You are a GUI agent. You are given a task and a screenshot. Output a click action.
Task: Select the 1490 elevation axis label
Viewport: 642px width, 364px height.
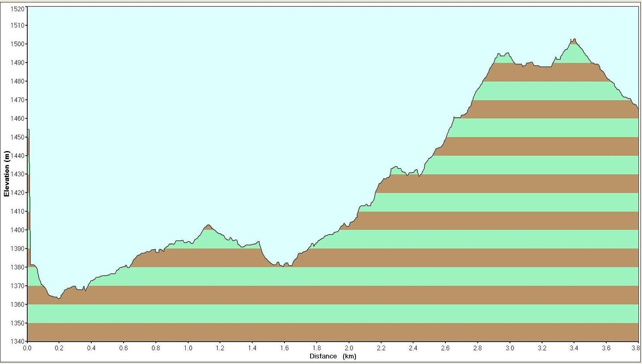[x=17, y=63]
